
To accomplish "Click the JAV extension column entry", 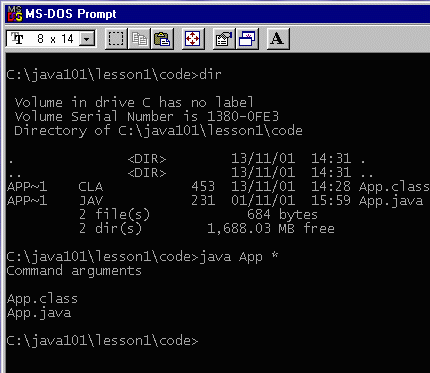I will [91, 201].
